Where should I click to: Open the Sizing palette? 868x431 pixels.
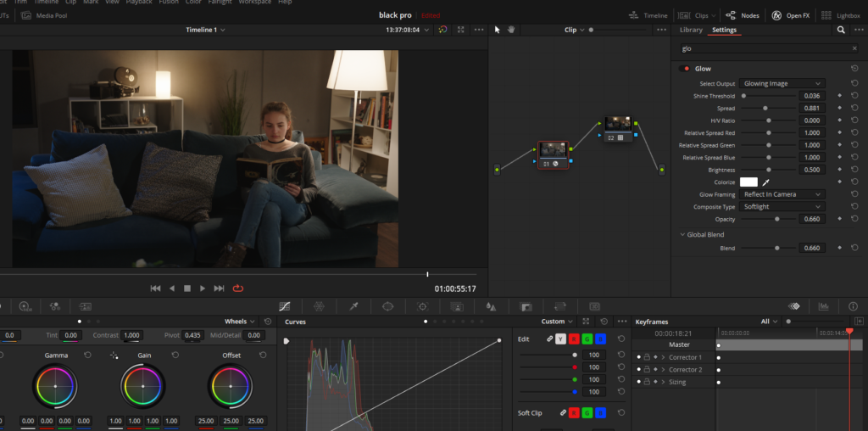coord(559,305)
